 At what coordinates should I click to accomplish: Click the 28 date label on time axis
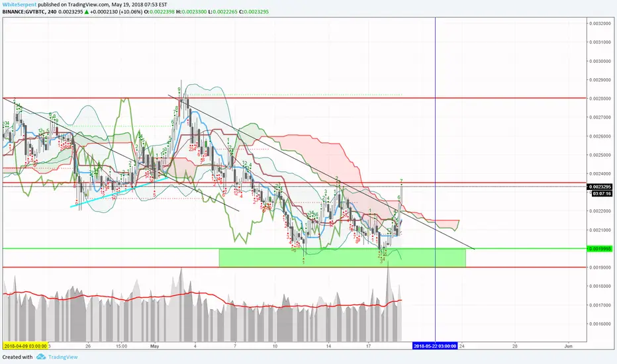[x=514, y=346]
